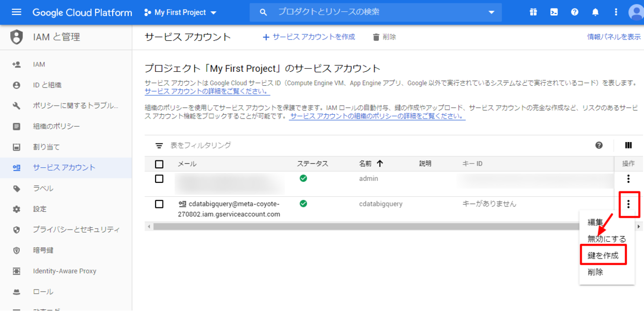Open the actions menu for the admin row
The width and height of the screenshot is (644, 311).
coord(628,179)
